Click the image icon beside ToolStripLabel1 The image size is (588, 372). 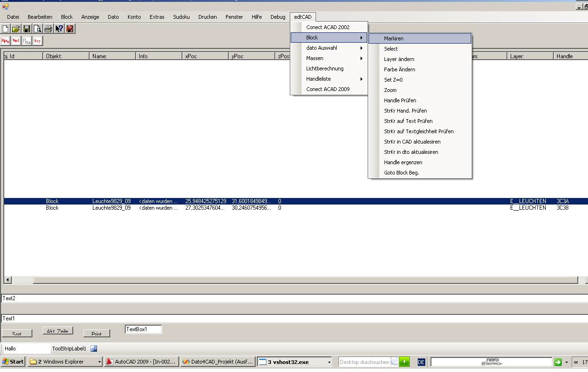[94, 349]
